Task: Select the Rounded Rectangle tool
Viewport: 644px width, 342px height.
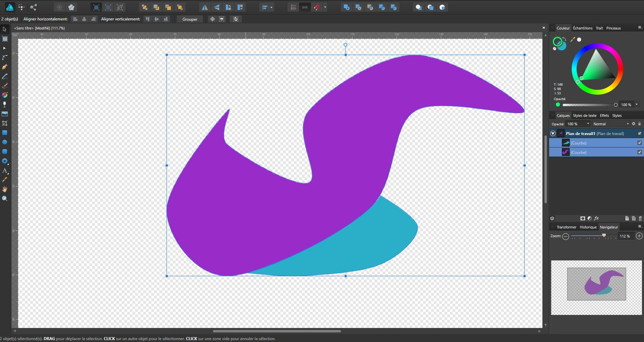Action: coord(5,151)
